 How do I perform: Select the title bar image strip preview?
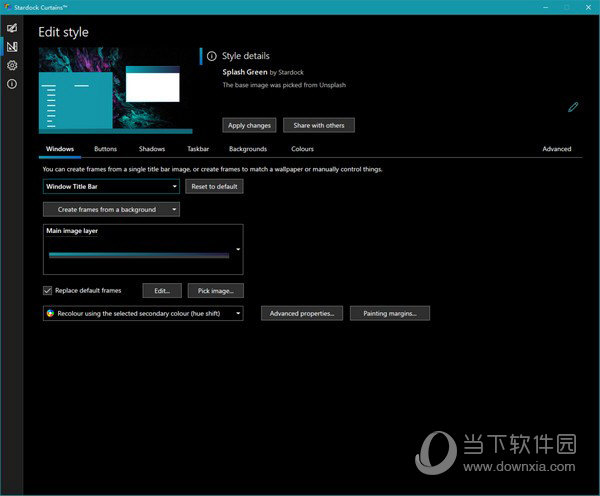[x=139, y=255]
